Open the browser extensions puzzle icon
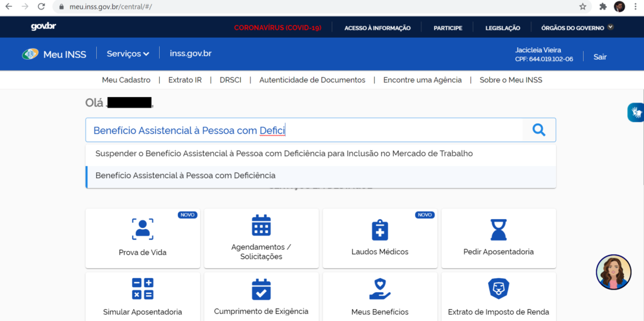Screen dimensions: 644x321 tap(603, 6)
